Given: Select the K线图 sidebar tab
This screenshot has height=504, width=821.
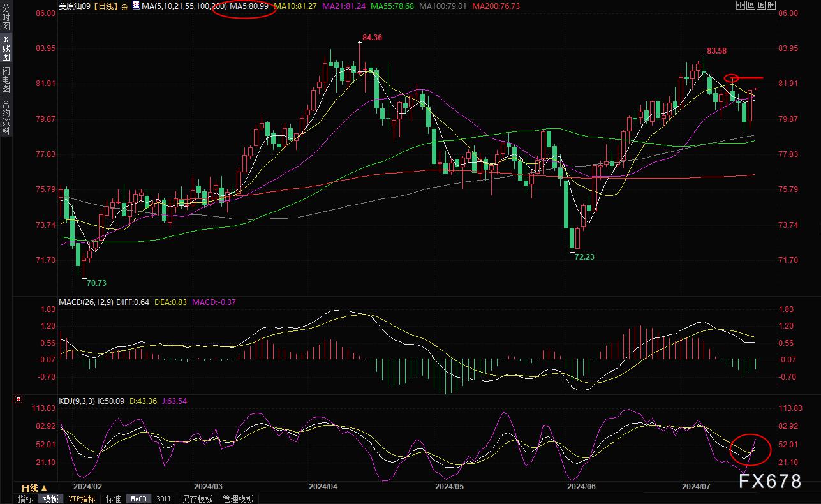Looking at the screenshot, I should [6, 48].
